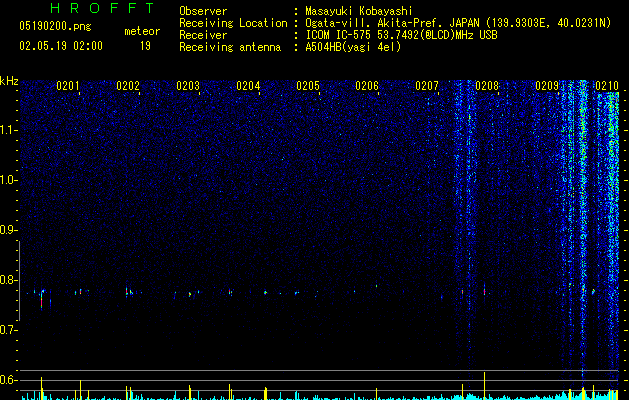The width and height of the screenshot is (629, 400).
Task: Click the 0206 time marker
Action: click(367, 86)
